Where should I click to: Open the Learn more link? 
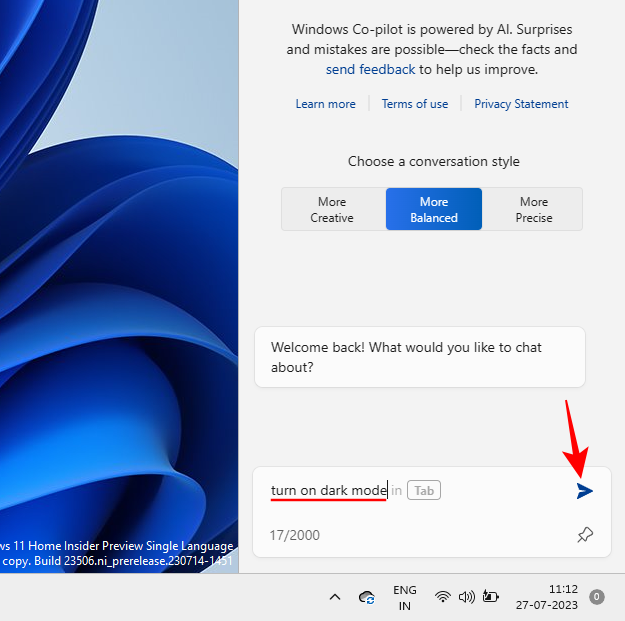[x=325, y=104]
